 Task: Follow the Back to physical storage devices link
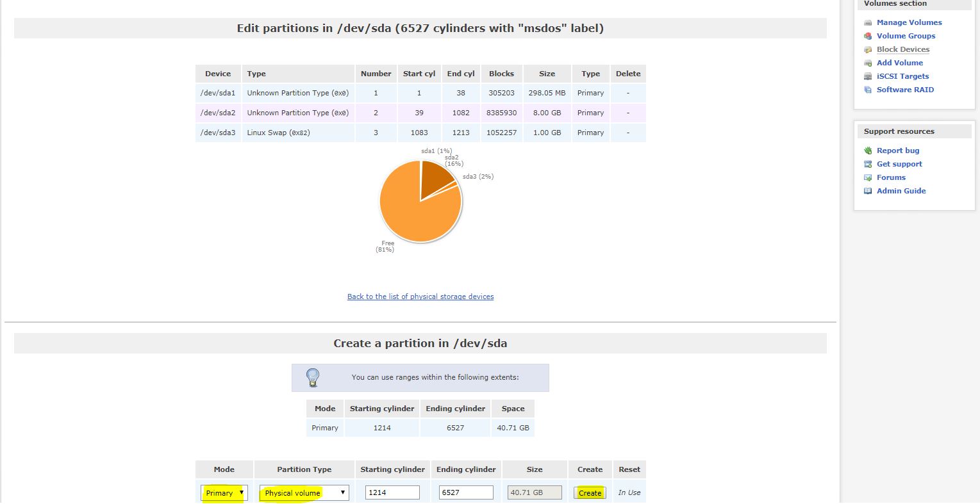click(x=420, y=297)
